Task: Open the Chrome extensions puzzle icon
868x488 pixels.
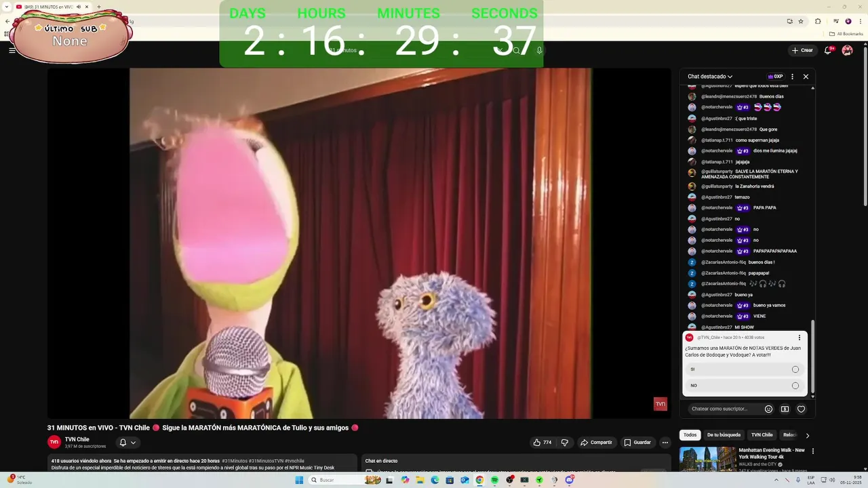Action: tap(818, 21)
